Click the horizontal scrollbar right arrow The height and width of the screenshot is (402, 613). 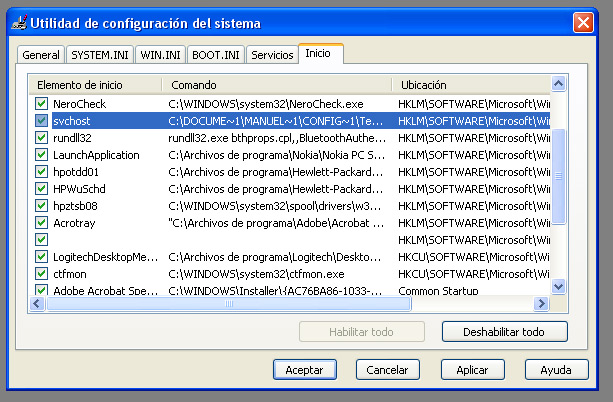click(x=541, y=303)
